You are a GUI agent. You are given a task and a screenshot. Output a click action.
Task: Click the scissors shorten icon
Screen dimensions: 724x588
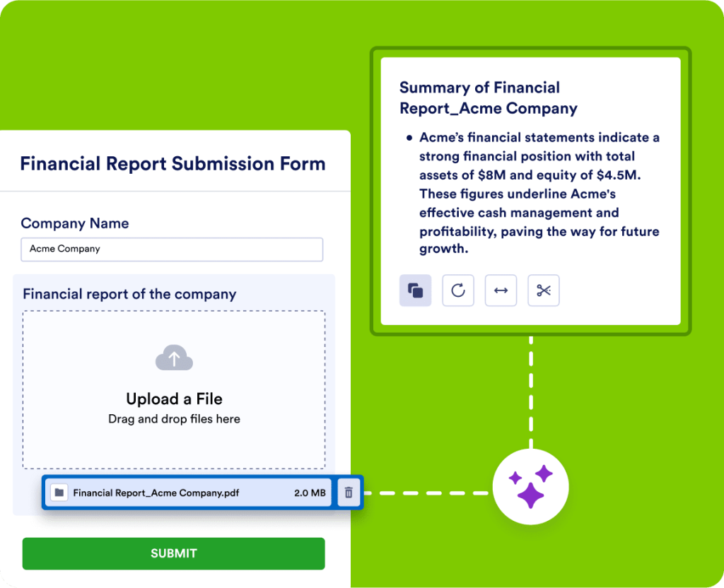coord(543,290)
